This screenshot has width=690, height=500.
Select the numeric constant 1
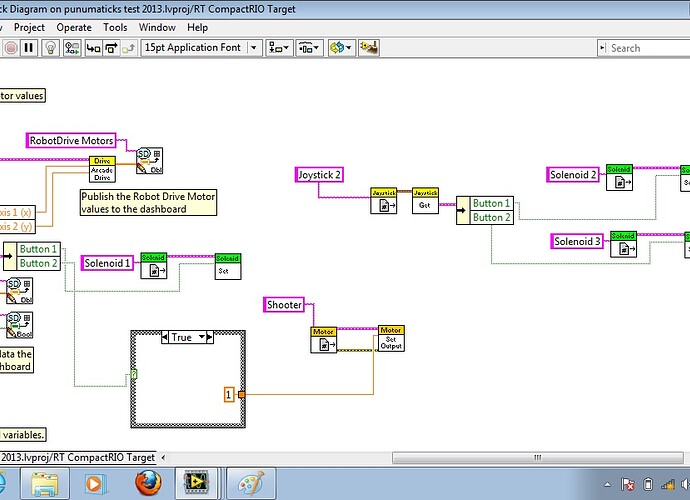click(x=229, y=394)
